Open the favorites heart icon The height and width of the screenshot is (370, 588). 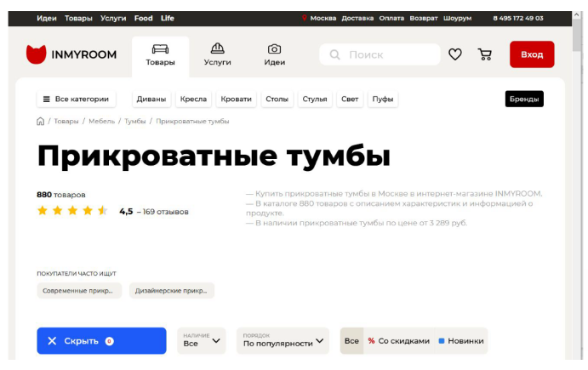point(455,54)
